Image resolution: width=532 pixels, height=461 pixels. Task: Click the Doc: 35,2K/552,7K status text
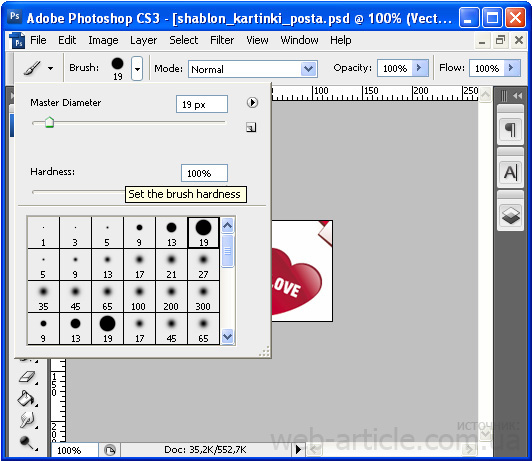click(x=205, y=450)
